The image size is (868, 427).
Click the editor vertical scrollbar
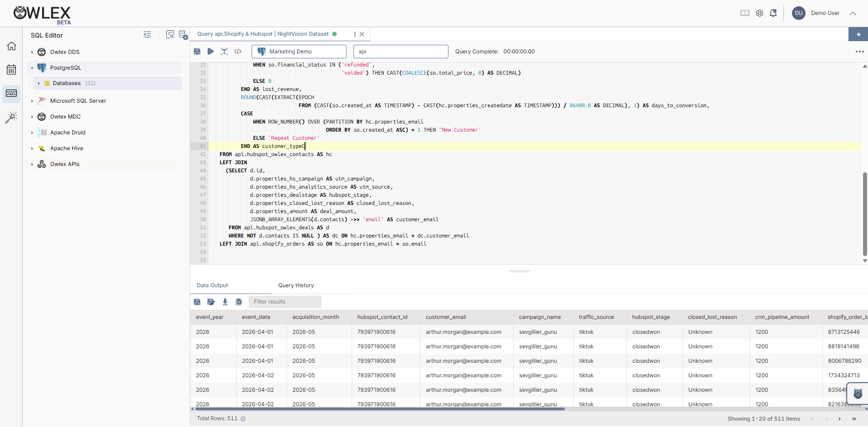click(865, 214)
